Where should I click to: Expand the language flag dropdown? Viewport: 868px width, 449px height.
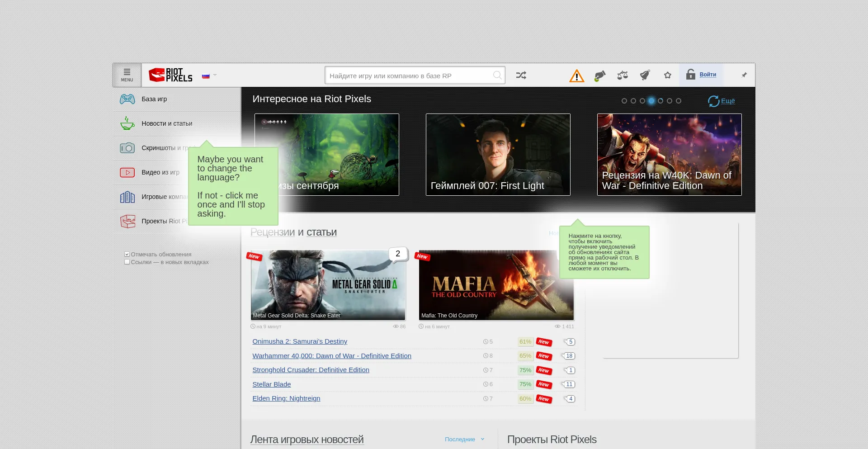(209, 76)
